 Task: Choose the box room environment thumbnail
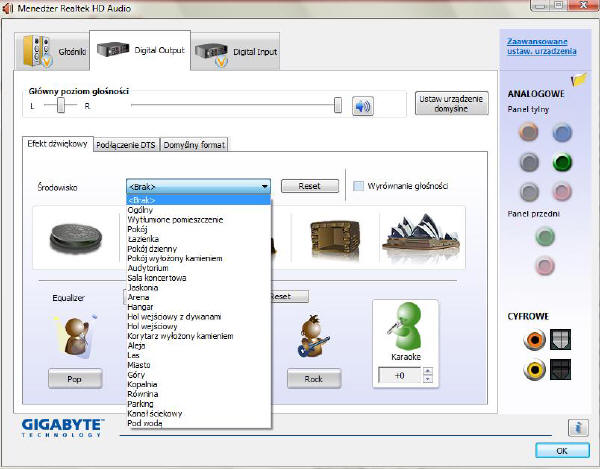click(335, 239)
